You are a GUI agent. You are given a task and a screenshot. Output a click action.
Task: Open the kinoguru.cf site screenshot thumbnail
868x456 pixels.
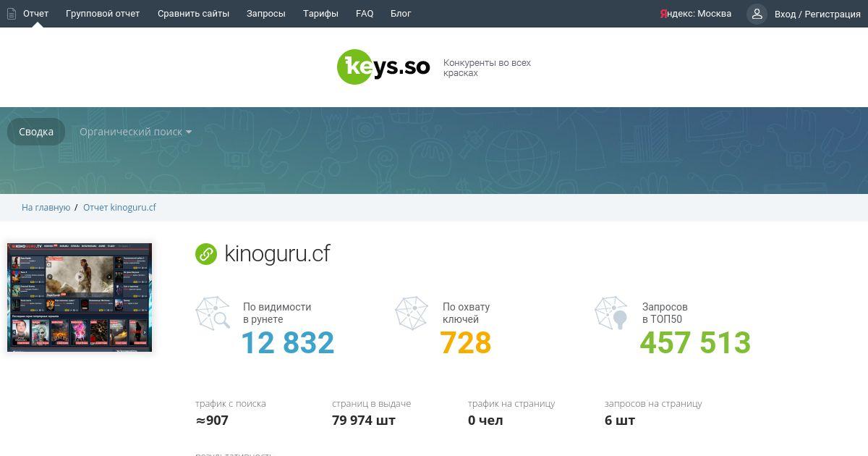(x=80, y=297)
